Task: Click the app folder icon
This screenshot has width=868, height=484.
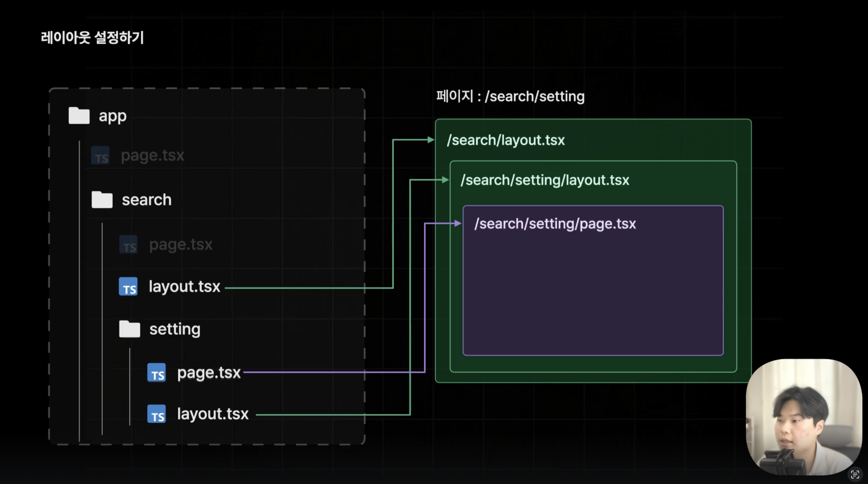Action: click(79, 116)
